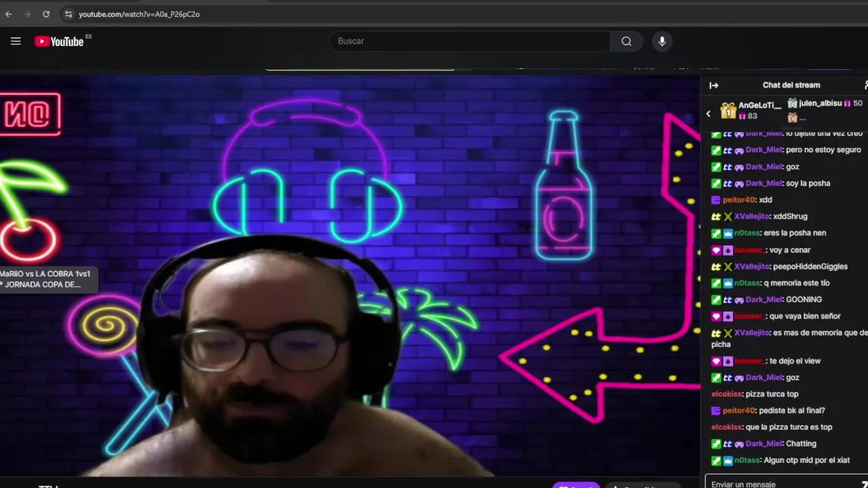
Task: Click purple badge in 'pediste bk al final?' row
Action: click(715, 411)
